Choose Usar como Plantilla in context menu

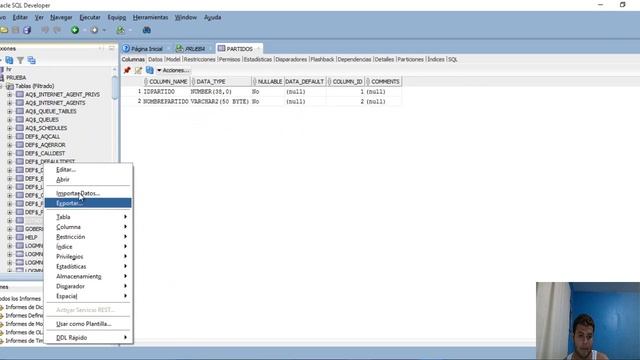point(88,324)
